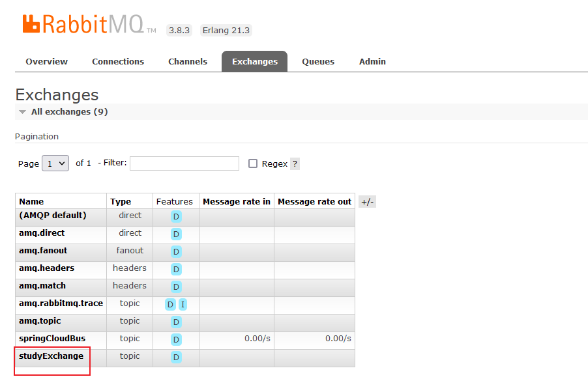Screen dimensions: 588x379
Task: Click the D badge in springCloudBus row
Action: click(176, 339)
